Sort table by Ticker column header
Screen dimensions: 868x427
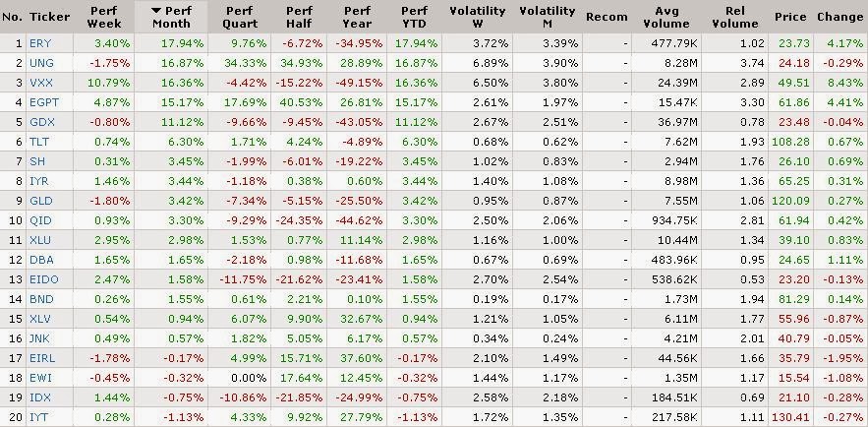(48, 17)
